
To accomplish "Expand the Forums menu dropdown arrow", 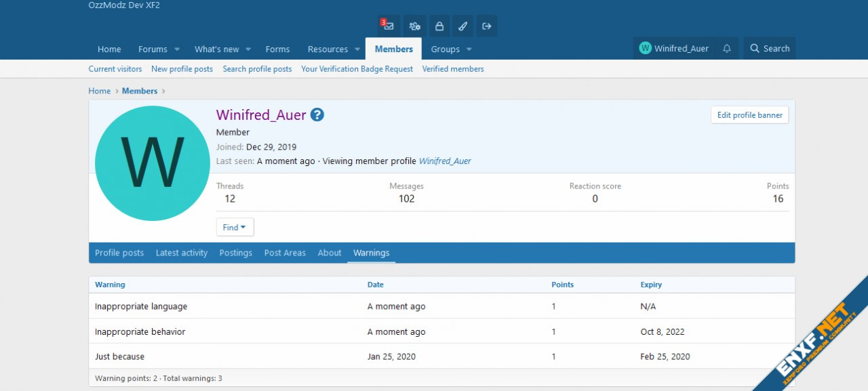I will click(x=177, y=49).
